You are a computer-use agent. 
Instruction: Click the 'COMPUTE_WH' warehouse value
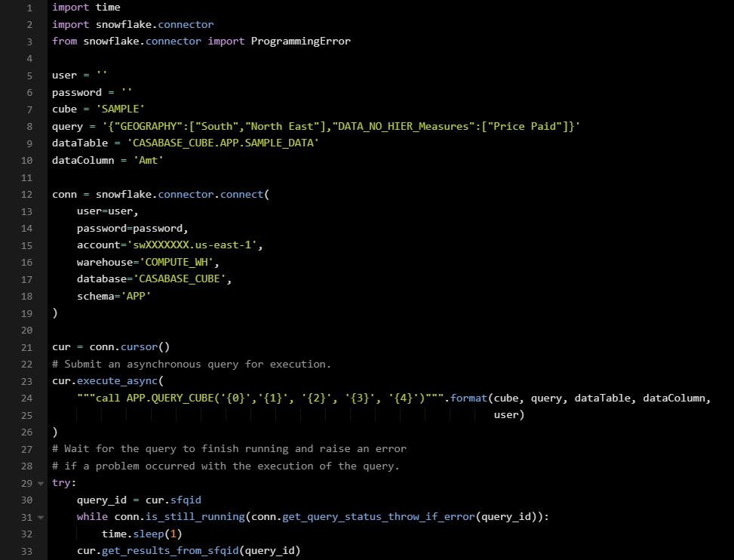(x=182, y=262)
